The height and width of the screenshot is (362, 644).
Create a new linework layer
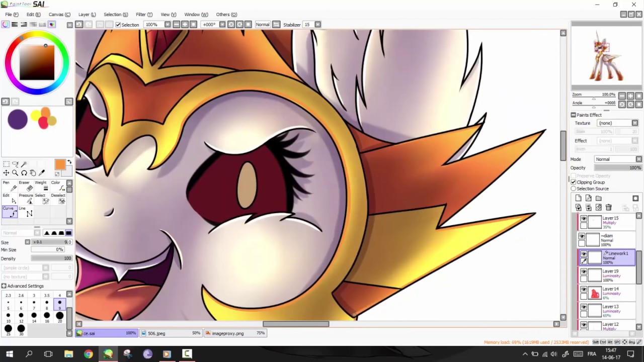pos(588,198)
